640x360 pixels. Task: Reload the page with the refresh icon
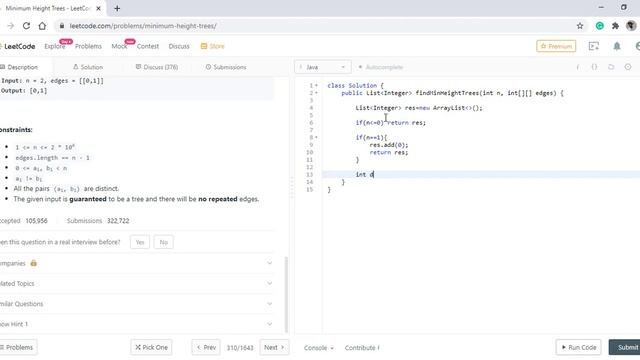[x=26, y=26]
